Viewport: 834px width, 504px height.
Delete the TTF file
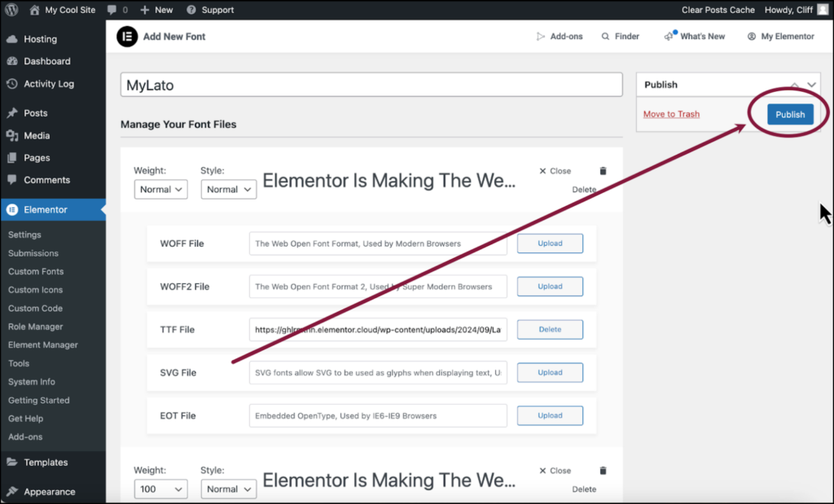[550, 329]
